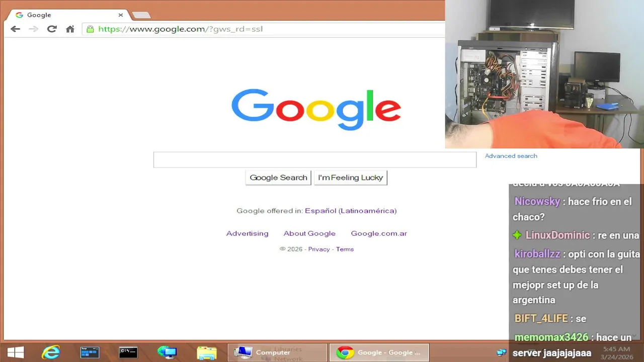Click the webcam video overlay
This screenshot has height=362, width=644.
click(544, 74)
